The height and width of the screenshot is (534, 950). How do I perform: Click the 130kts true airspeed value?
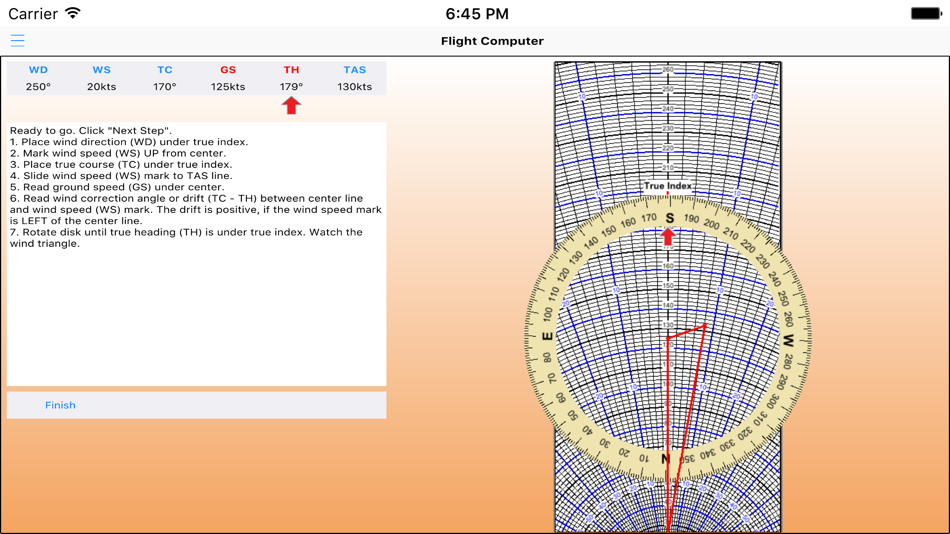point(354,87)
